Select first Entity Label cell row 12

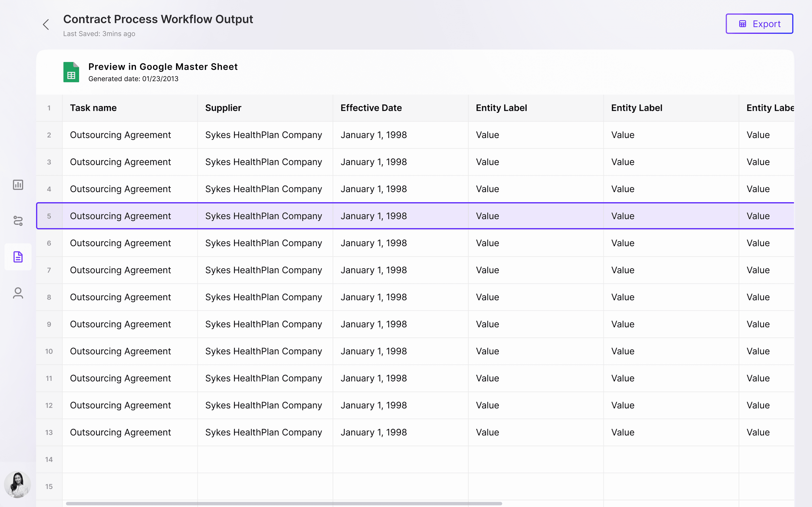click(487, 405)
